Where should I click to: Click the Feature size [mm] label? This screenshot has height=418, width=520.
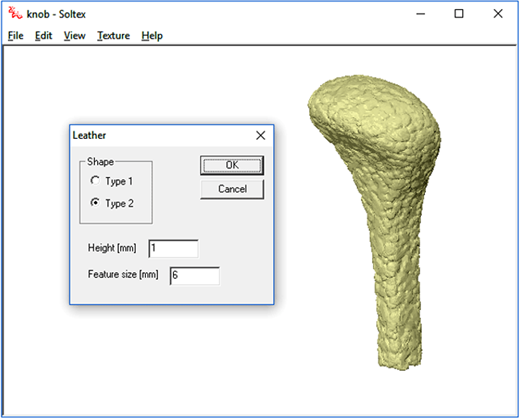(123, 274)
